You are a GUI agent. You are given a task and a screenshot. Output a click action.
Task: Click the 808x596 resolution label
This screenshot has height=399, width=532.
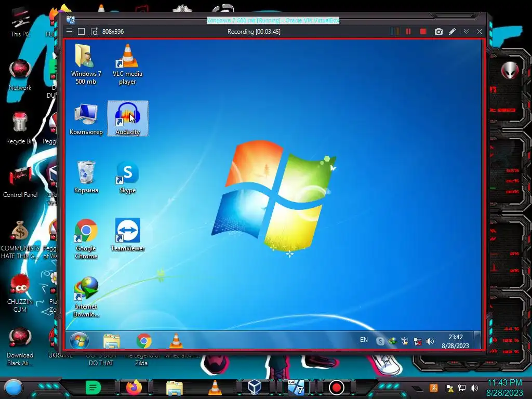113,32
